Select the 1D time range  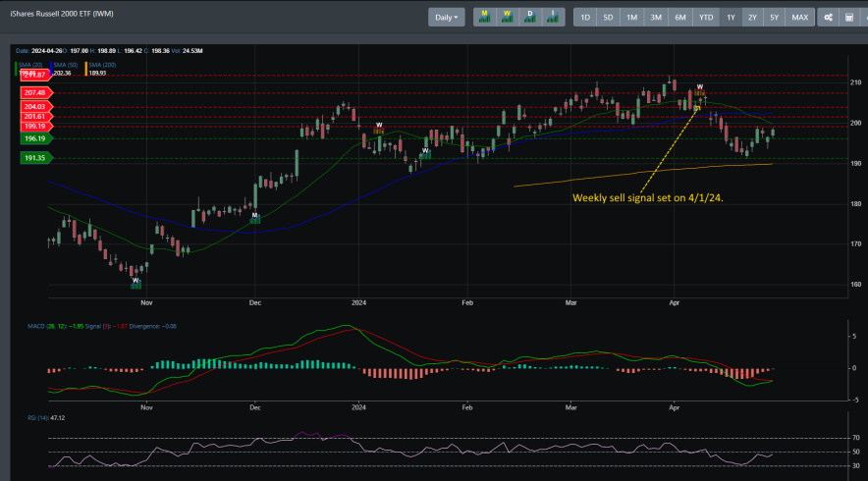tap(585, 17)
